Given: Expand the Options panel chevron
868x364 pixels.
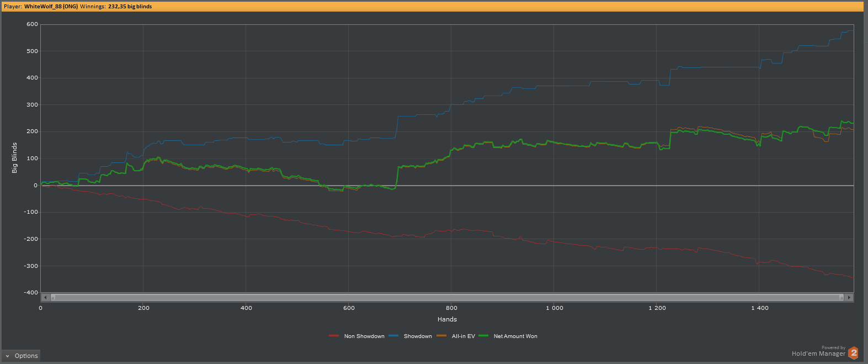Looking at the screenshot, I should point(7,356).
